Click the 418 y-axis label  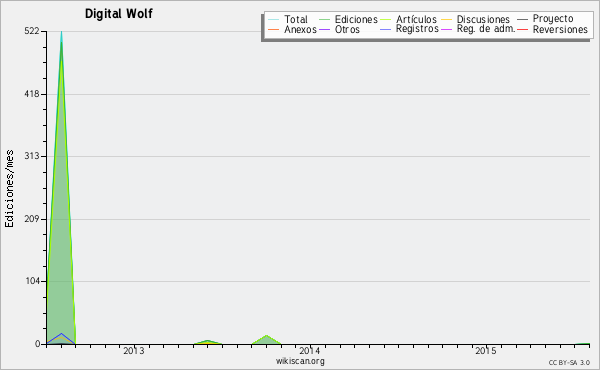pyautogui.click(x=32, y=94)
